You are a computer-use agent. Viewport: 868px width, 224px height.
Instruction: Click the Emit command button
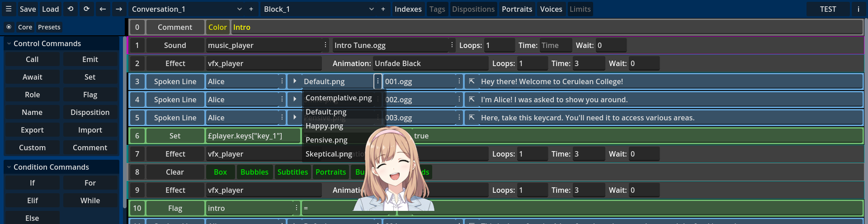90,59
